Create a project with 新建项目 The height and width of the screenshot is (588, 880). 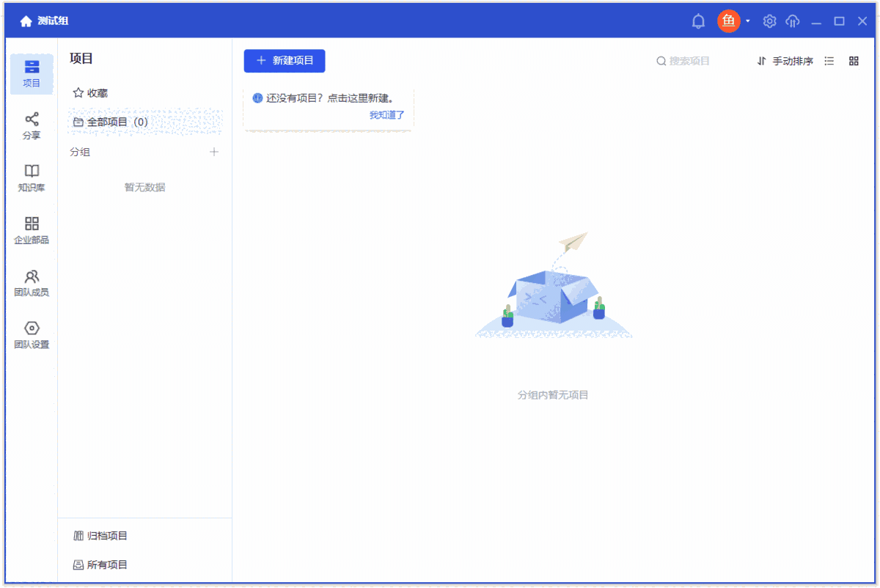pos(284,61)
